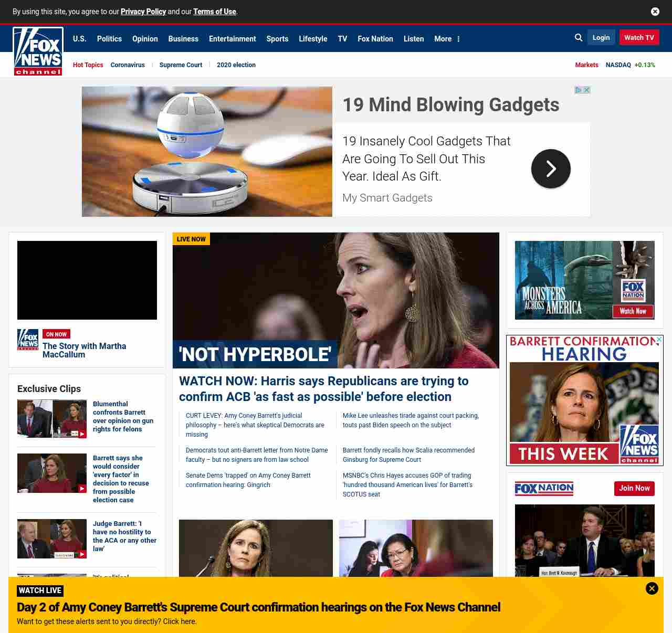This screenshot has height=633, width=672.
Task: Open the Coronavirus hot topic link
Action: 128,65
